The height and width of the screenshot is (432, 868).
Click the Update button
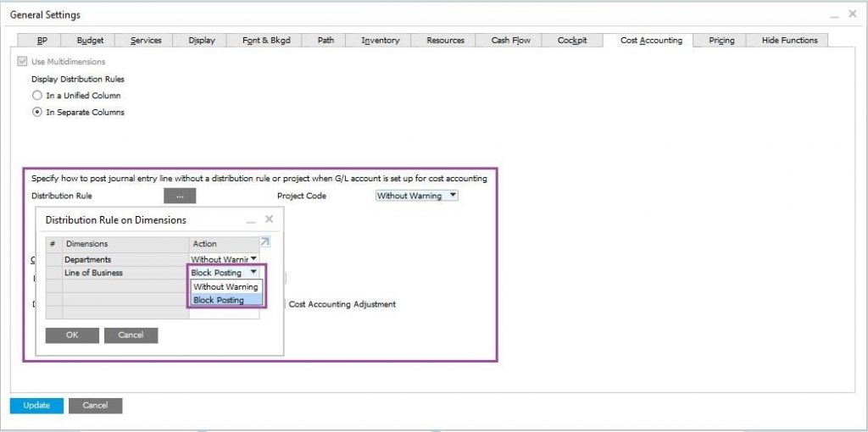pyautogui.click(x=36, y=405)
